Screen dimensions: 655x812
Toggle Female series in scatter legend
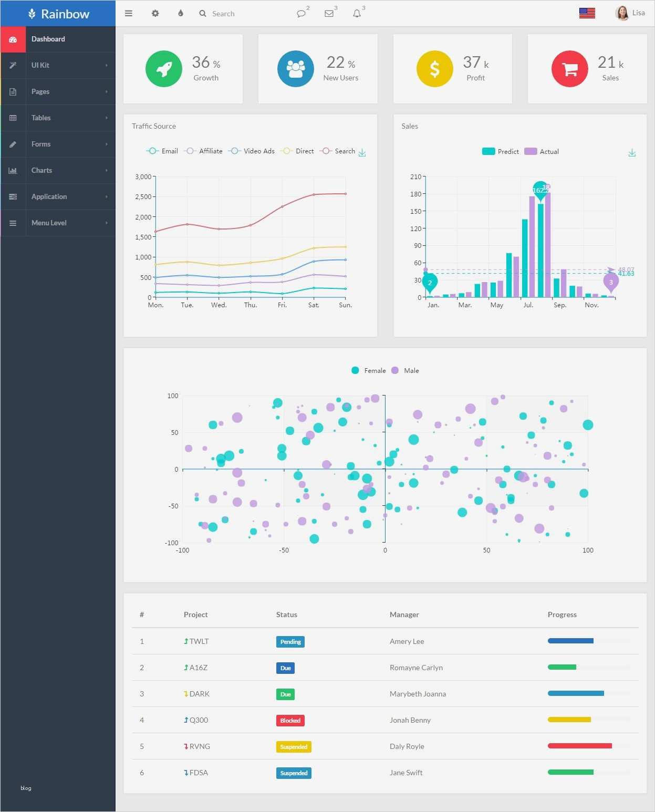coord(368,370)
